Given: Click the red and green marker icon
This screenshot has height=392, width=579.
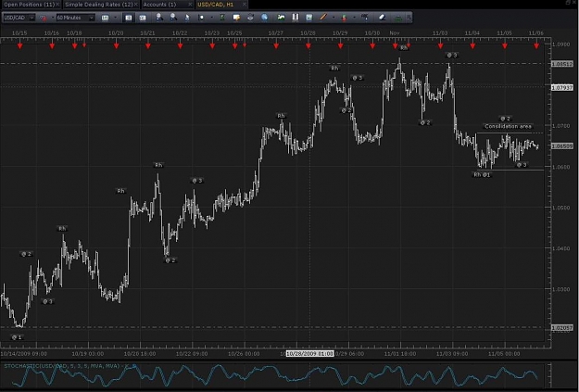Looking at the screenshot, I should pyautogui.click(x=344, y=18).
